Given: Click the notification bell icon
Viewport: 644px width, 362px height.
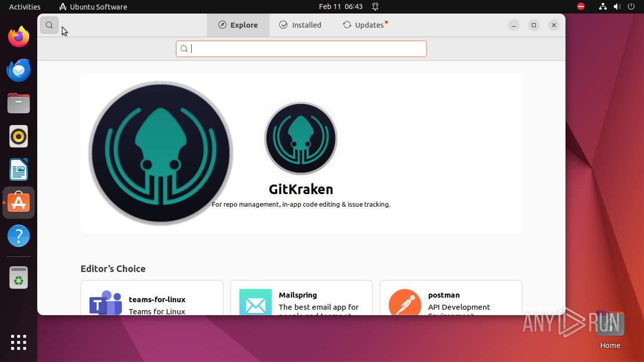Looking at the screenshot, I should 375,7.
